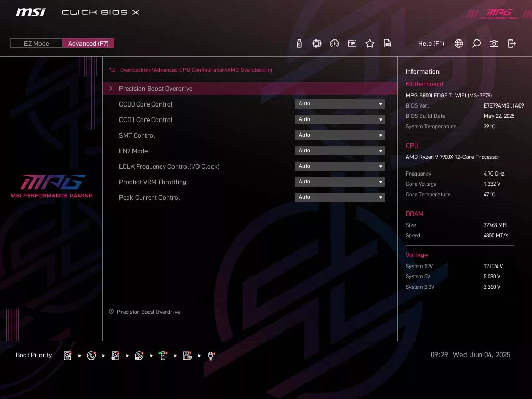Open the M-Flash USB drive icon

click(299, 44)
